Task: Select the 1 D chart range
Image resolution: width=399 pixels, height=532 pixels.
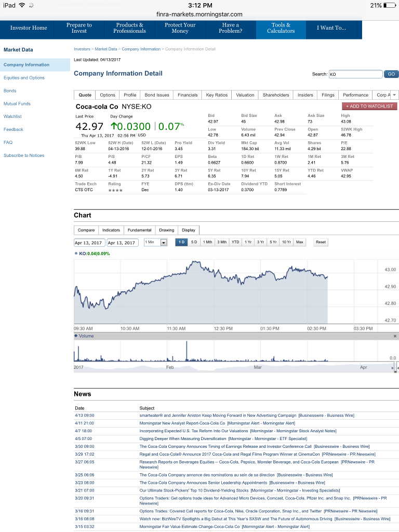Action: point(181,242)
